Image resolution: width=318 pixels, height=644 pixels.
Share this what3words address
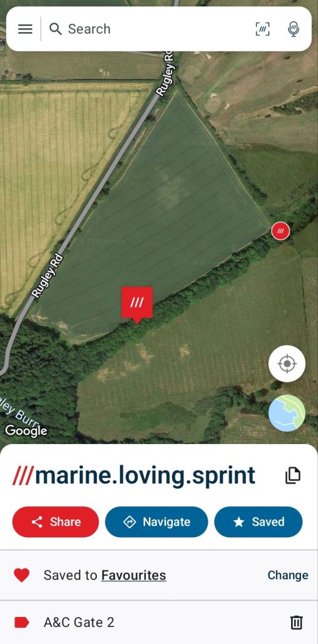pyautogui.click(x=55, y=522)
